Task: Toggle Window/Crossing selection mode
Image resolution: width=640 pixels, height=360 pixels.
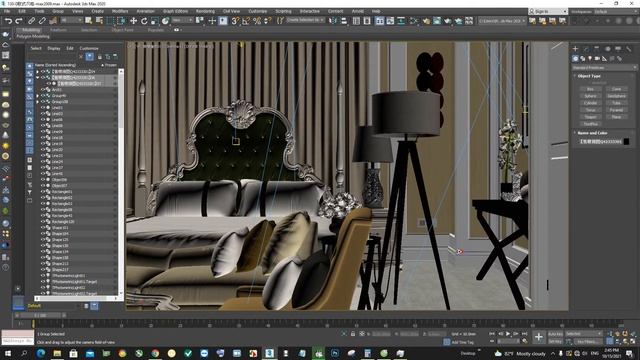Action: (121, 21)
